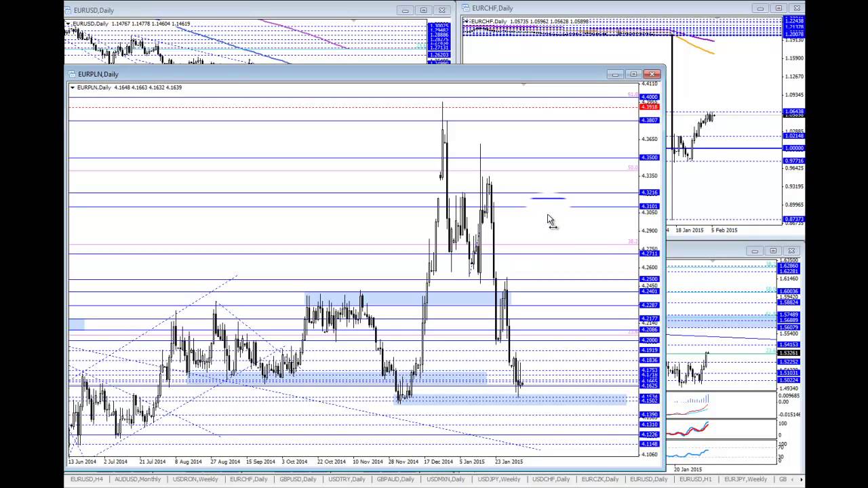Maximize the bottom-right chart window
The height and width of the screenshot is (488, 868).
(773, 251)
